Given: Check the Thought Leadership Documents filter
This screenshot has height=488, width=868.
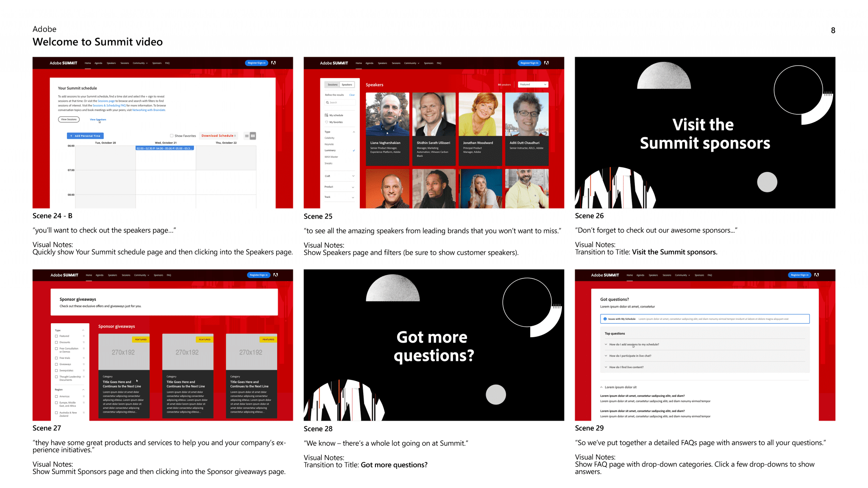Looking at the screenshot, I should (x=56, y=377).
